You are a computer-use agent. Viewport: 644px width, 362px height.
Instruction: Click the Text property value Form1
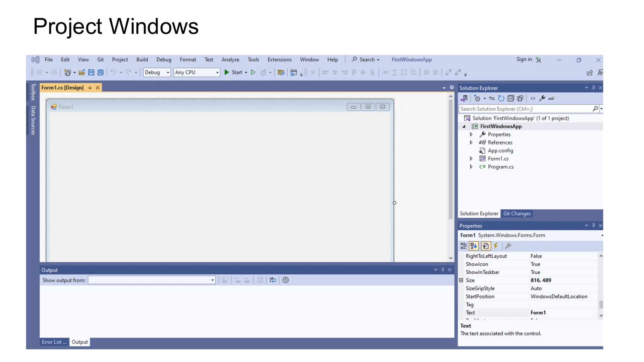[x=538, y=313]
